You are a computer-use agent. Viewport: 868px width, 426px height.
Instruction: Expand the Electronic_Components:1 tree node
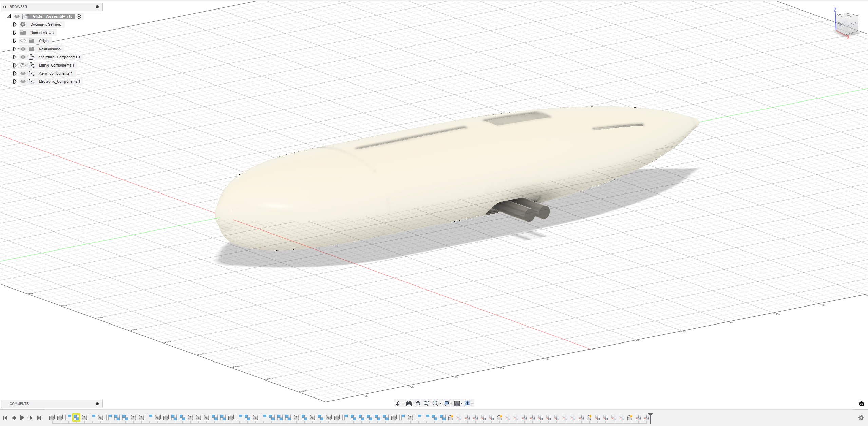[x=15, y=81]
